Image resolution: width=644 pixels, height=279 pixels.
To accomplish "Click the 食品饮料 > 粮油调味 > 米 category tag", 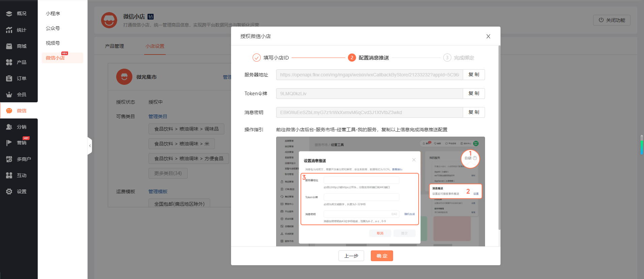I will 182,144.
